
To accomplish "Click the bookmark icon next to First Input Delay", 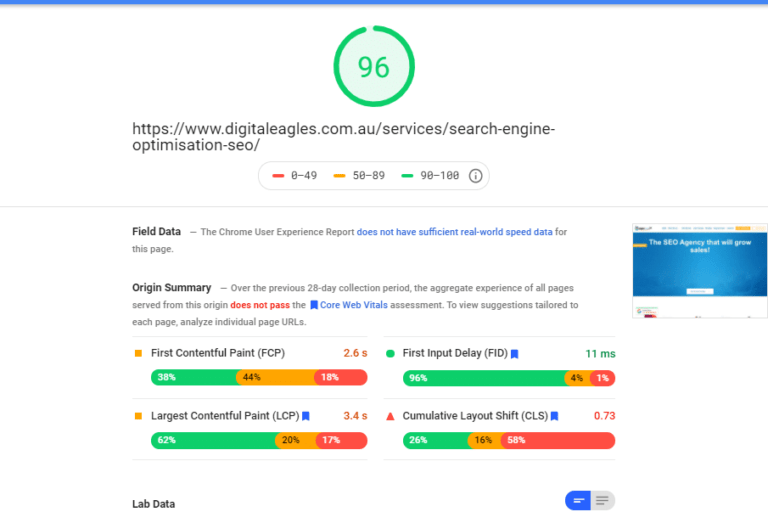I will coord(515,354).
